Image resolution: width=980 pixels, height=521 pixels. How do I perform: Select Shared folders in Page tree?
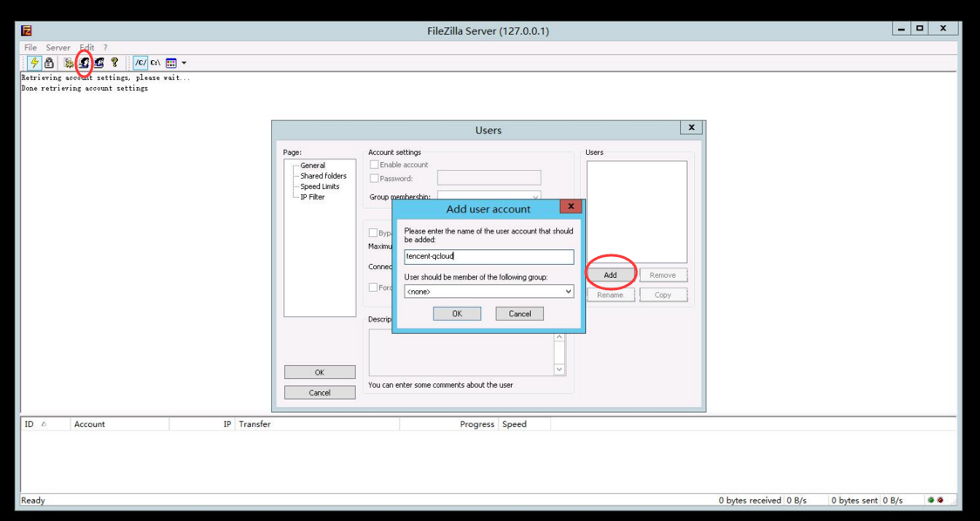323,176
